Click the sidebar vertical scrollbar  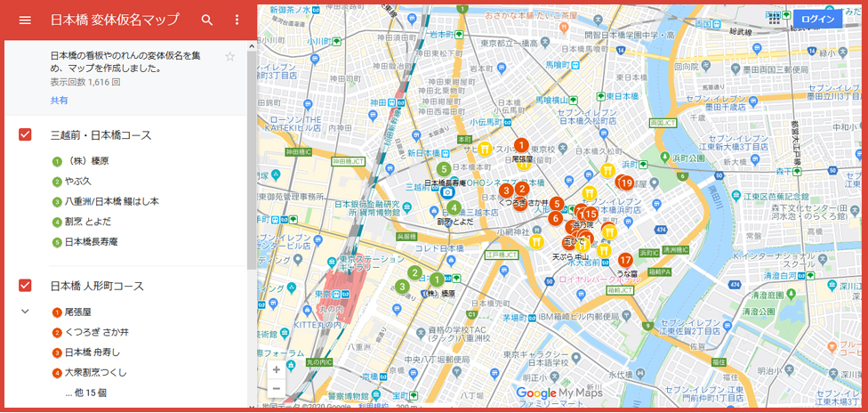point(252,159)
